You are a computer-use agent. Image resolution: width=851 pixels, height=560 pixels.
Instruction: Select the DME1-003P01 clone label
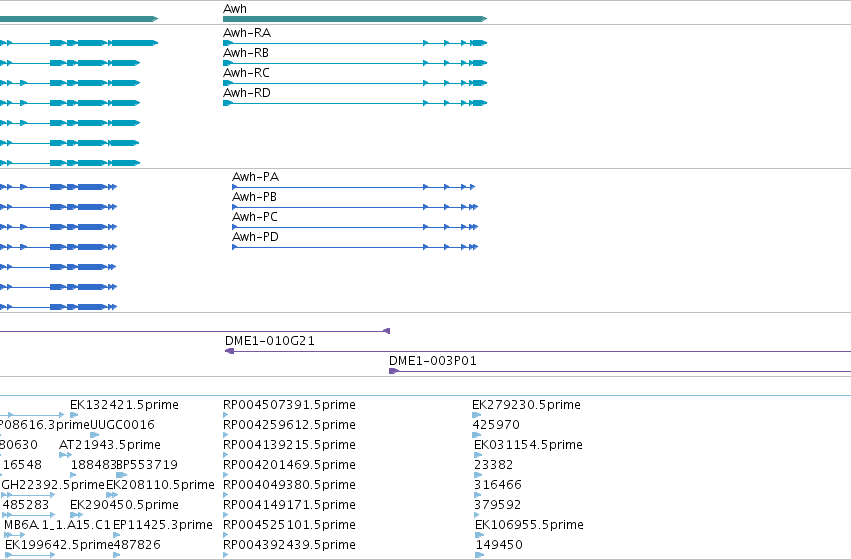point(433,361)
